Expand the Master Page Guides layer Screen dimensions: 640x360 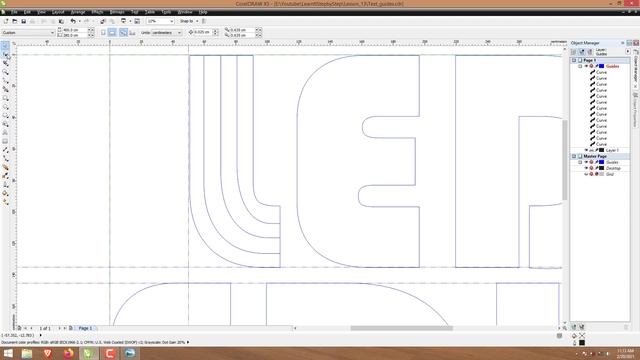[x=580, y=162]
